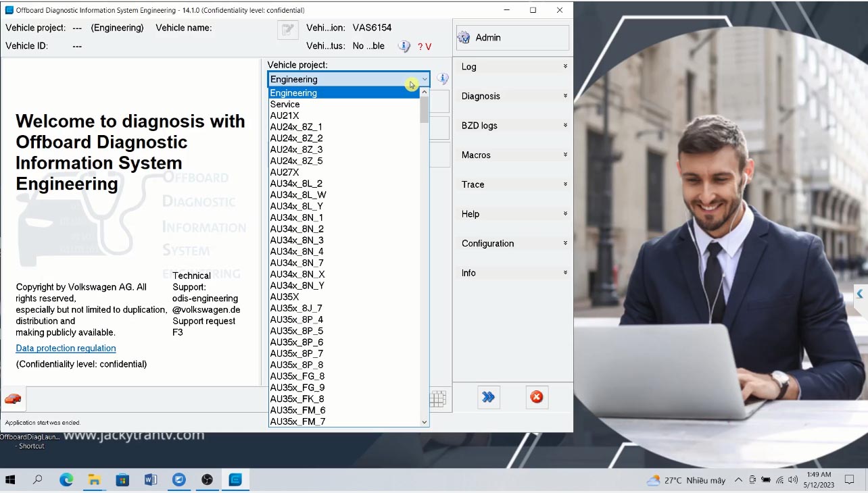Click the scroll-down arrow of the project list

425,422
